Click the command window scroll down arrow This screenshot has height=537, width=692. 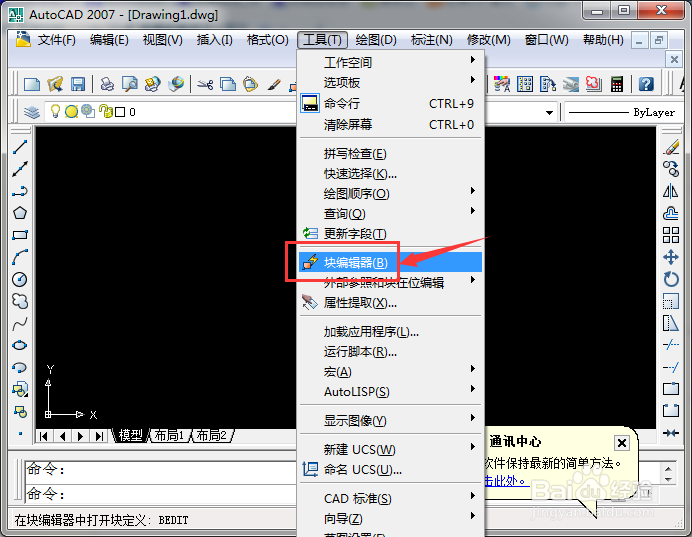coord(668,479)
